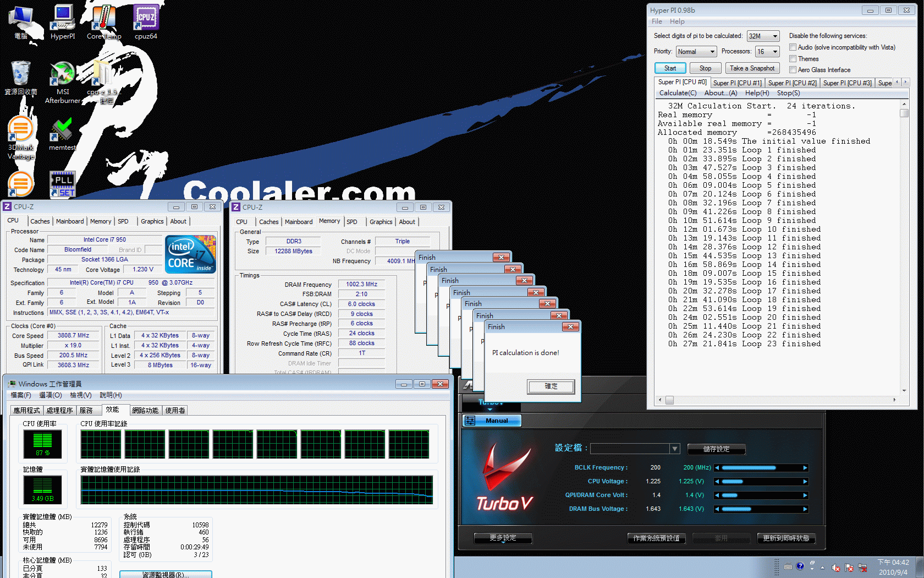Viewport: 924px width, 578px height.
Task: Open the digits of pi 32M dropdown
Action: 763,36
